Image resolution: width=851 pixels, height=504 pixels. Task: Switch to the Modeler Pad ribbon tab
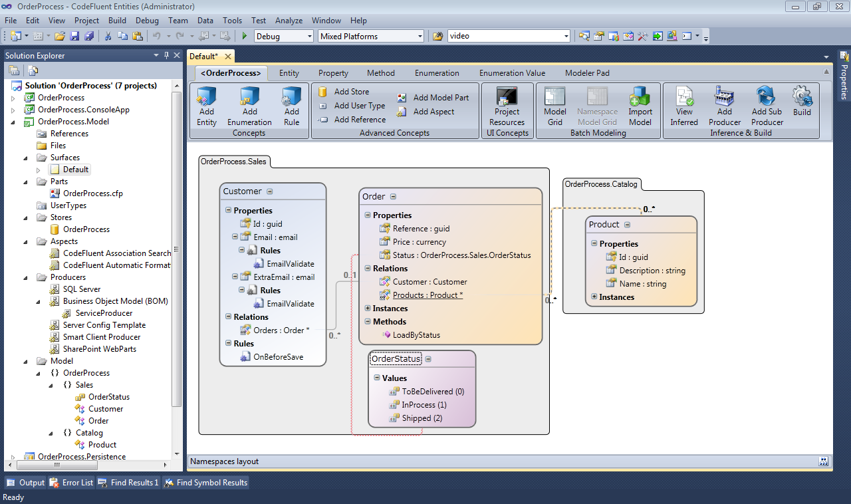click(587, 73)
